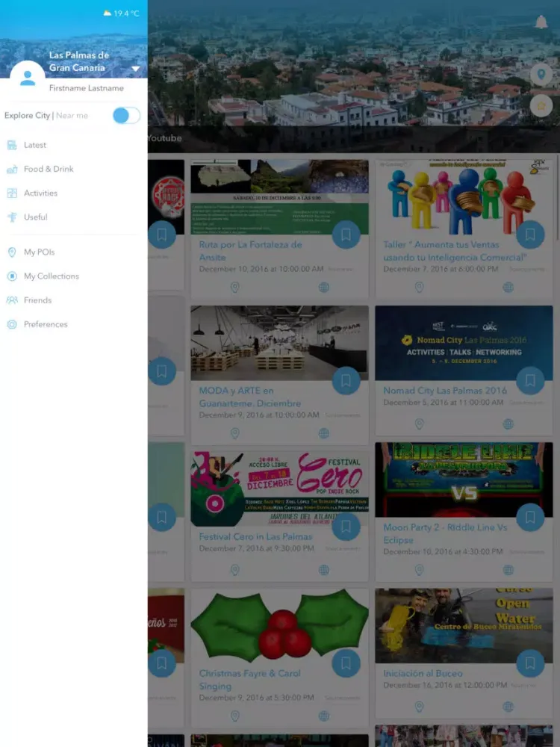The height and width of the screenshot is (747, 560).
Task: Open website globe for Festival Cero
Action: click(x=324, y=570)
